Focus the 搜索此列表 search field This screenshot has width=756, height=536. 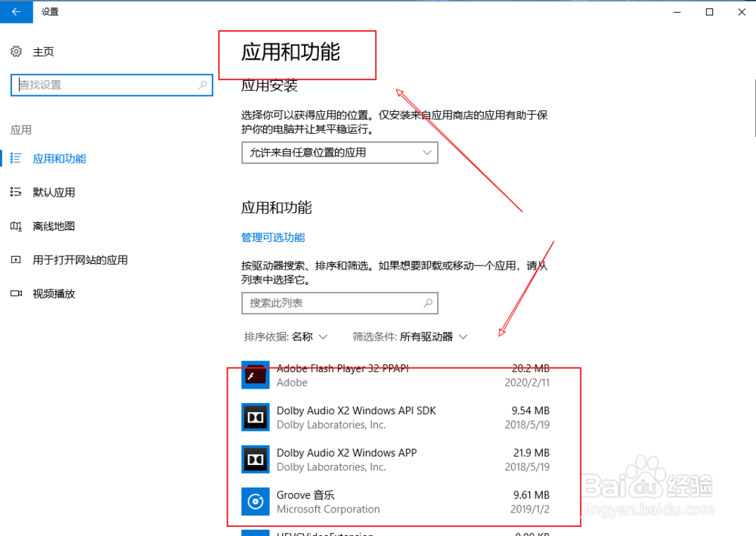(339, 303)
